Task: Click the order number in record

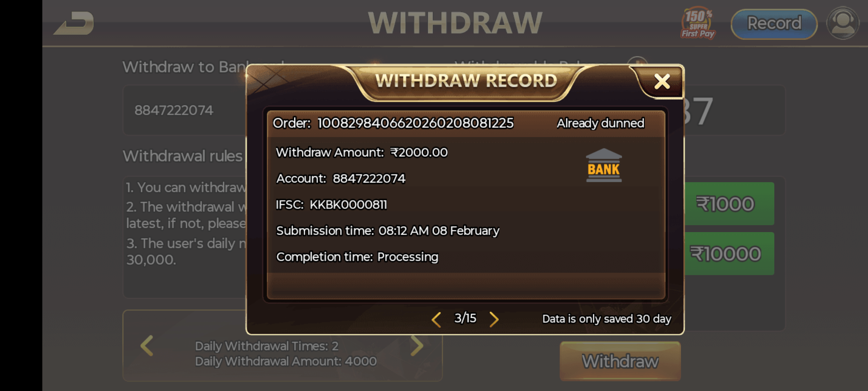Action: pos(416,123)
